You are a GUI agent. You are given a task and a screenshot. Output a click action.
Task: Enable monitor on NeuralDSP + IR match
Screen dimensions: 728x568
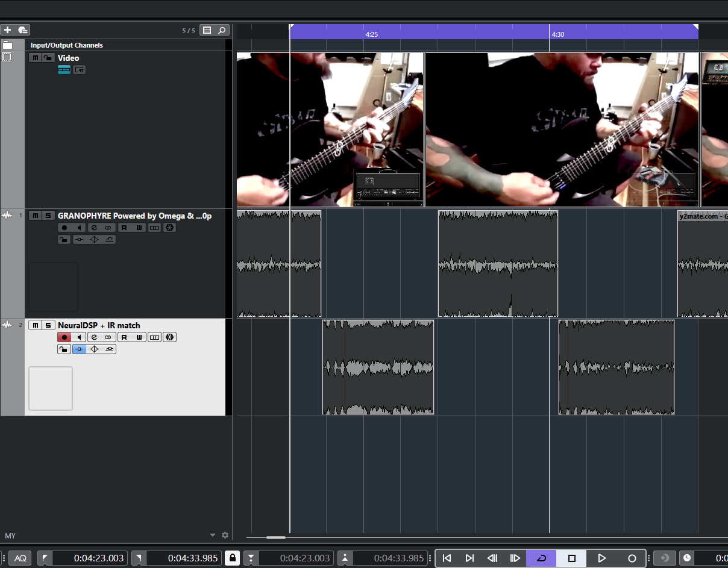tap(79, 337)
